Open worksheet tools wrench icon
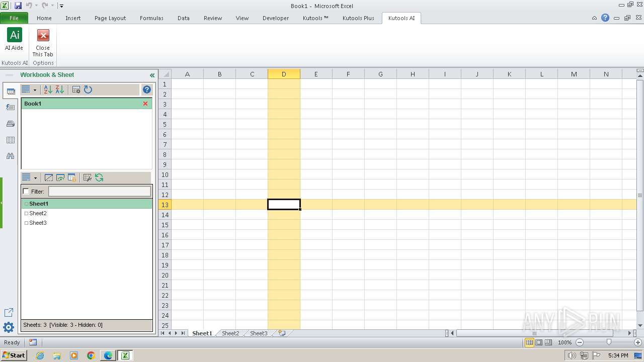The width and height of the screenshot is (644, 362). [88, 177]
